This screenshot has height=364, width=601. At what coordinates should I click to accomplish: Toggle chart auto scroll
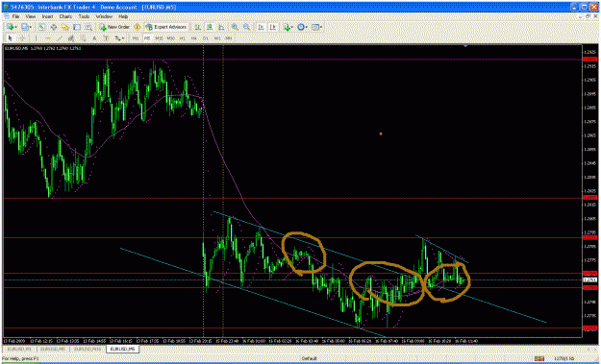(261, 27)
